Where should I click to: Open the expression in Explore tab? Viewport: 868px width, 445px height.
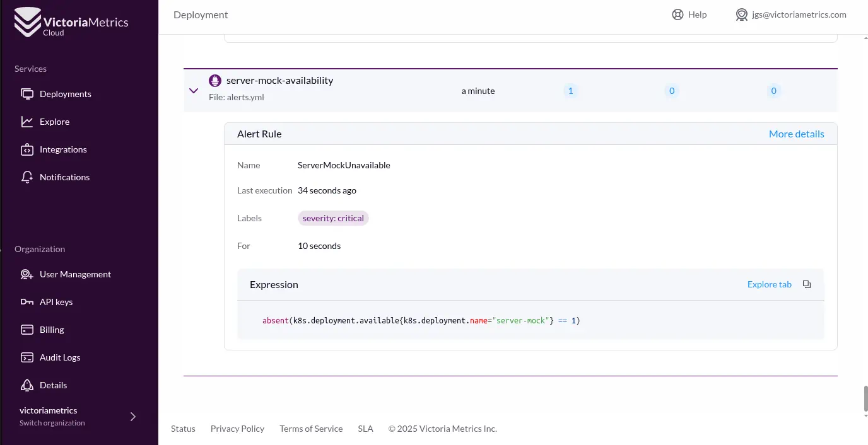(x=769, y=284)
